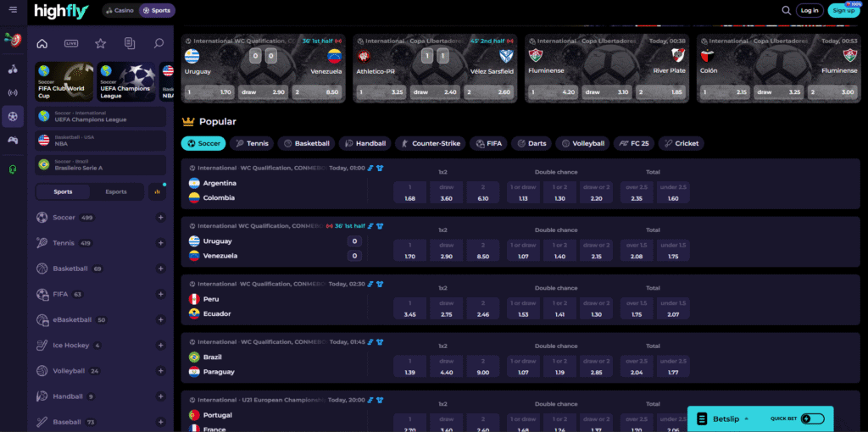Image resolution: width=868 pixels, height=432 pixels.
Task: Bet on Argentina win at 1.68
Action: point(409,192)
